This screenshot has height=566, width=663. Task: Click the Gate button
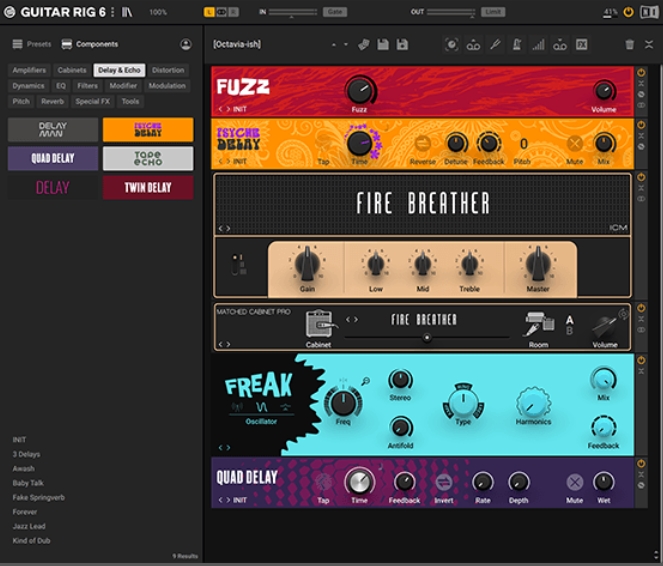pyautogui.click(x=335, y=12)
